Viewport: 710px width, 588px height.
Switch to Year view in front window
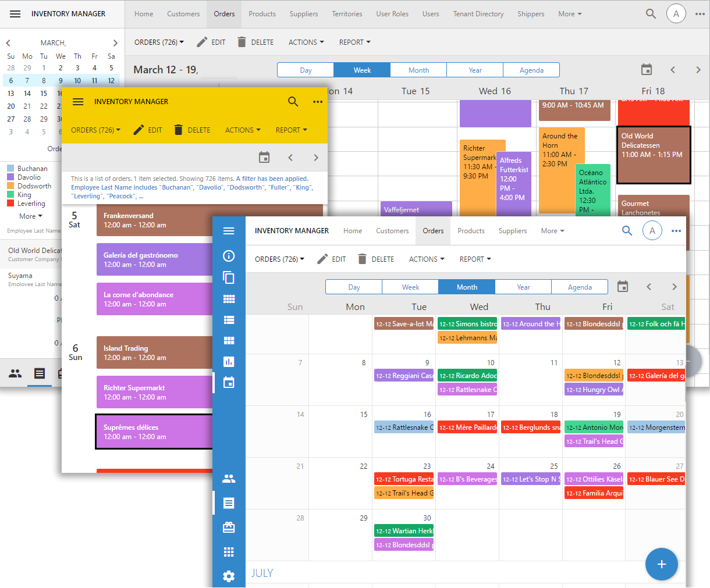523,287
